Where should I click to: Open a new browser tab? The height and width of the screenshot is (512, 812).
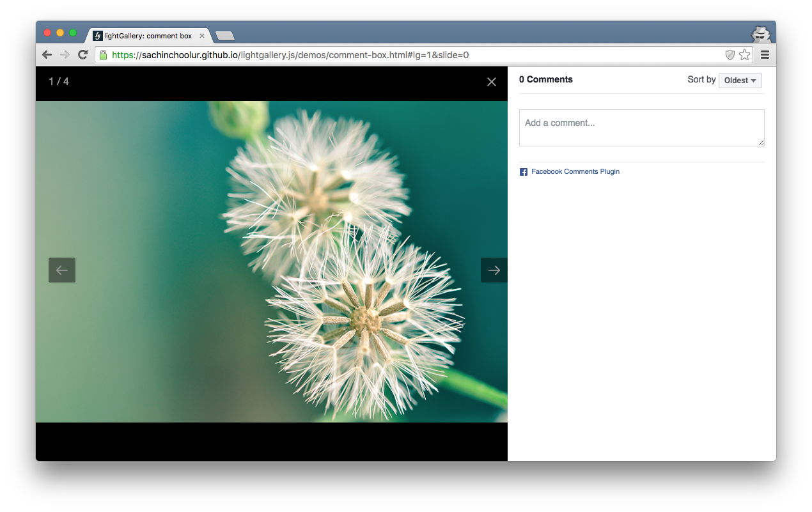(224, 35)
